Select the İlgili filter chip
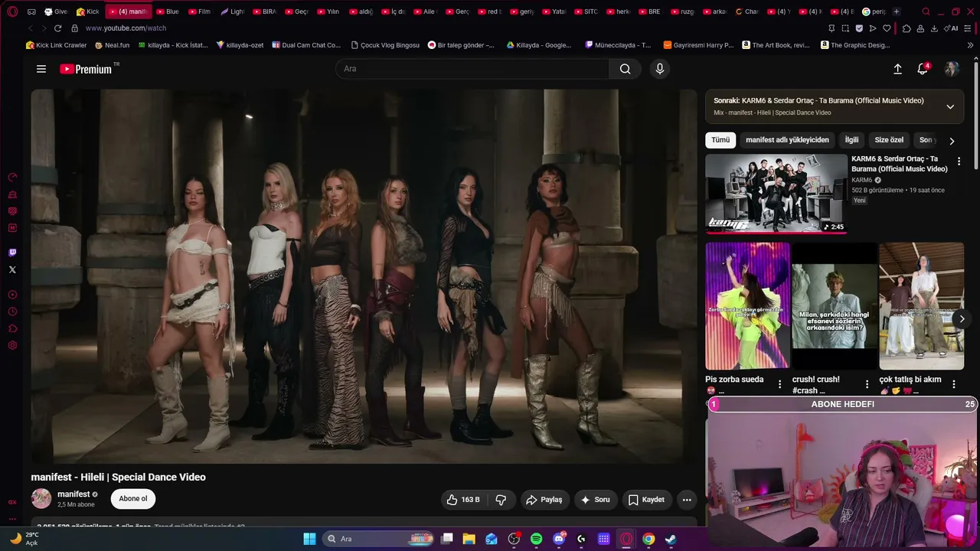The image size is (980, 551). click(x=851, y=140)
